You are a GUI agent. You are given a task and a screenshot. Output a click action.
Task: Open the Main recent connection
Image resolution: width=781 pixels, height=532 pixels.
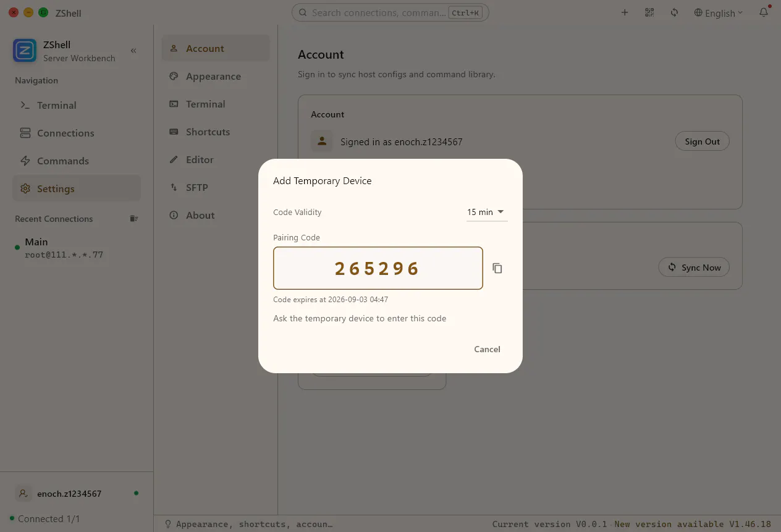pos(77,248)
